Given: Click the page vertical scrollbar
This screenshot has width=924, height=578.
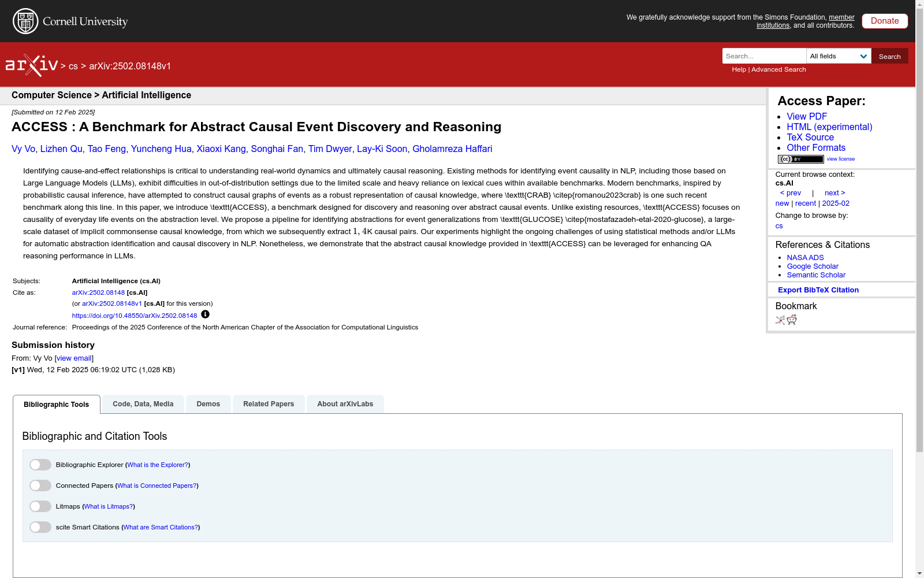Looking at the screenshot, I should point(919,231).
